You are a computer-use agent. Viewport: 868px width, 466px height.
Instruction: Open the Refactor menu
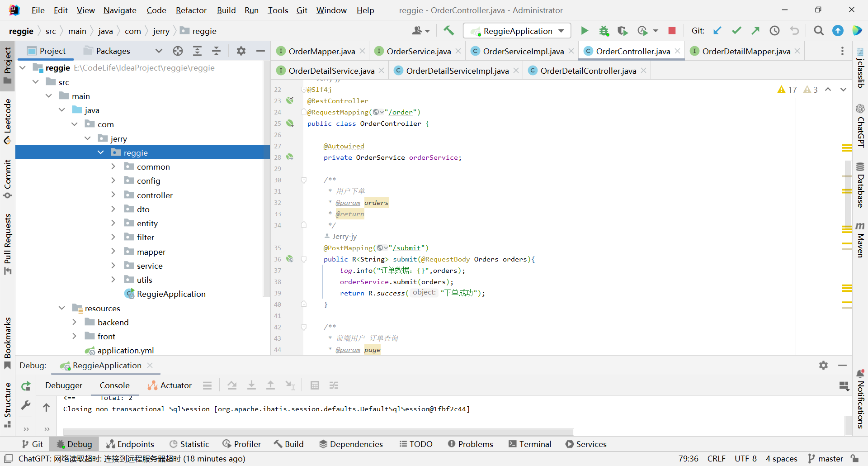click(x=191, y=10)
